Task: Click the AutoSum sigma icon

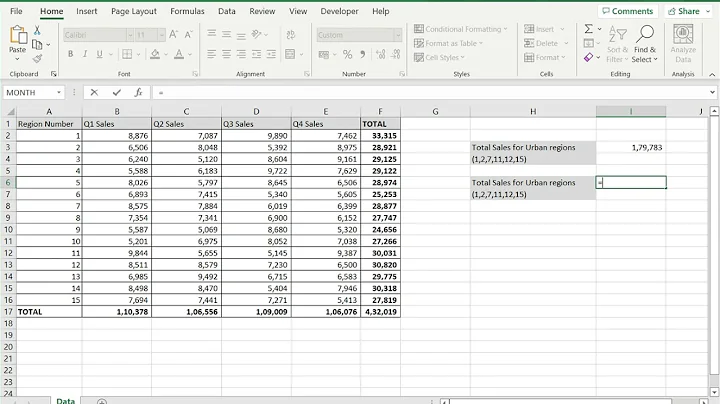Action: 589,29
